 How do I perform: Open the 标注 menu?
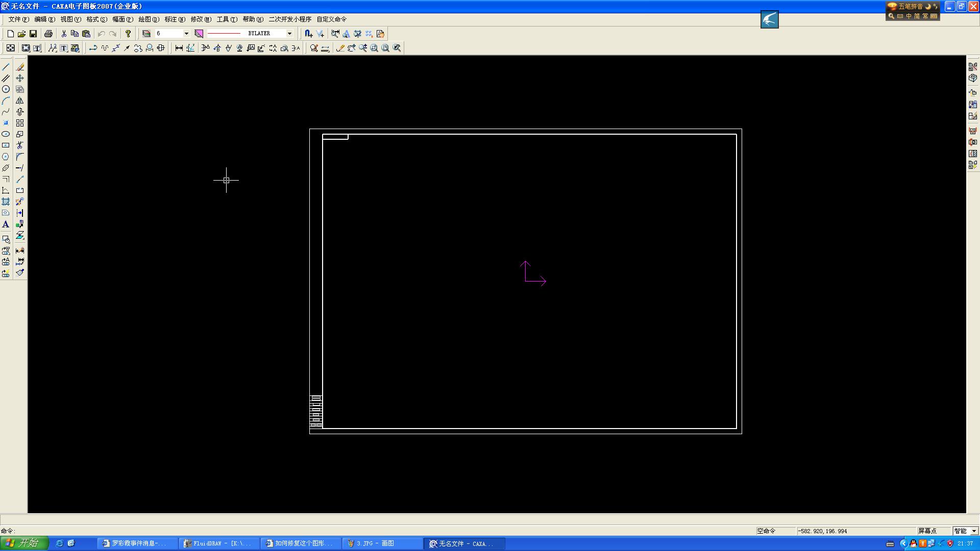coord(175,19)
